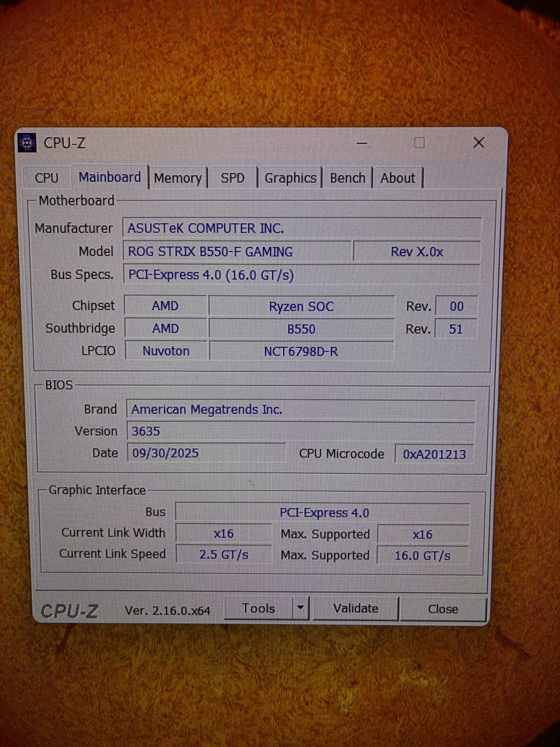Image resolution: width=560 pixels, height=747 pixels.
Task: Switch to the SPD tab
Action: click(x=232, y=178)
